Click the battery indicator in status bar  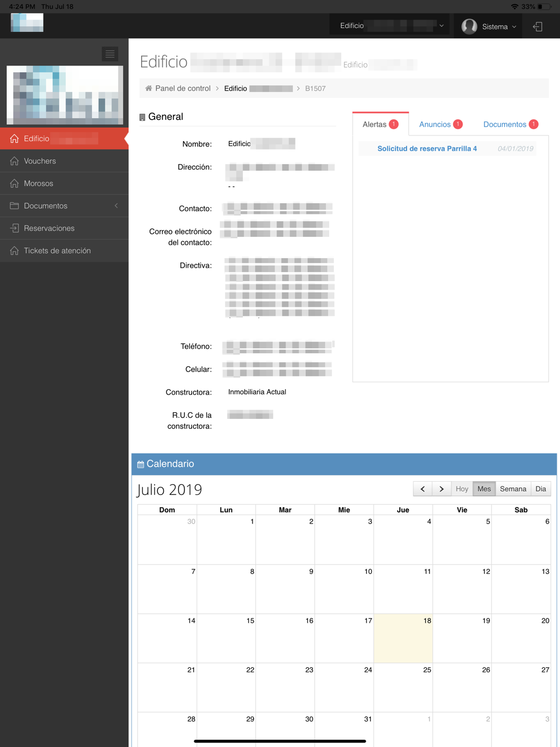tap(544, 7)
